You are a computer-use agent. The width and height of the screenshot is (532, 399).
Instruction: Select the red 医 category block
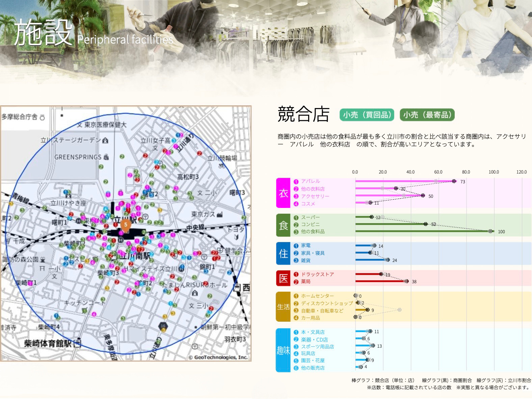click(283, 278)
